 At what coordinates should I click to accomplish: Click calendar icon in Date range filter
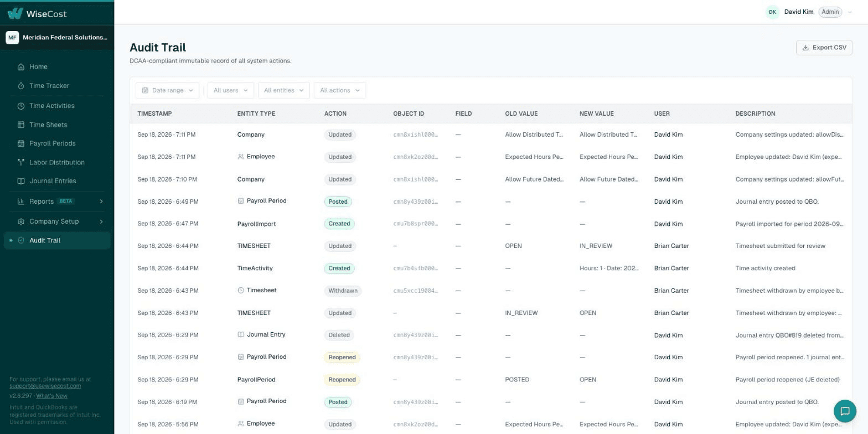145,91
